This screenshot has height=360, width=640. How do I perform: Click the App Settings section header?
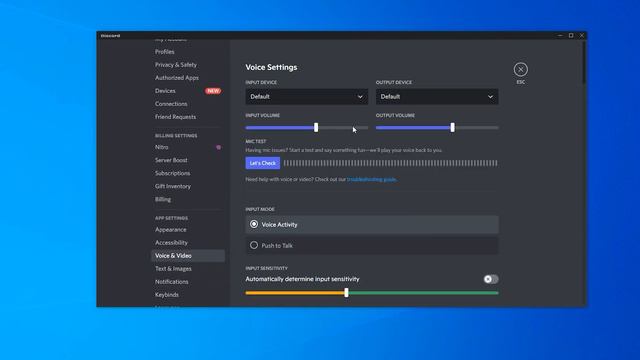tap(171, 218)
